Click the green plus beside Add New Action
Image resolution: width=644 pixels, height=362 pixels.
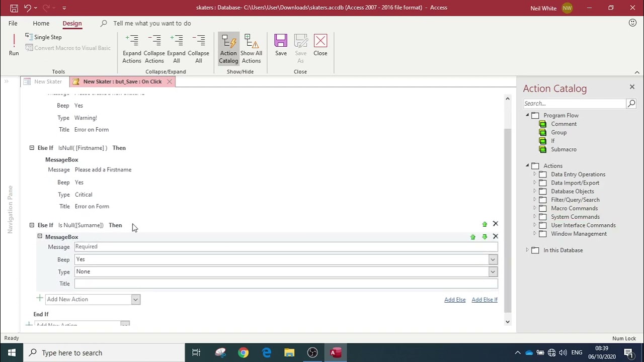(x=40, y=299)
